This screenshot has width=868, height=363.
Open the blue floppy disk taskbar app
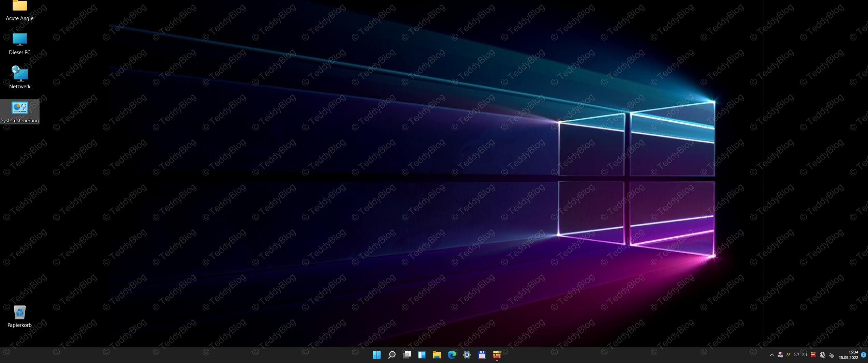click(x=482, y=355)
